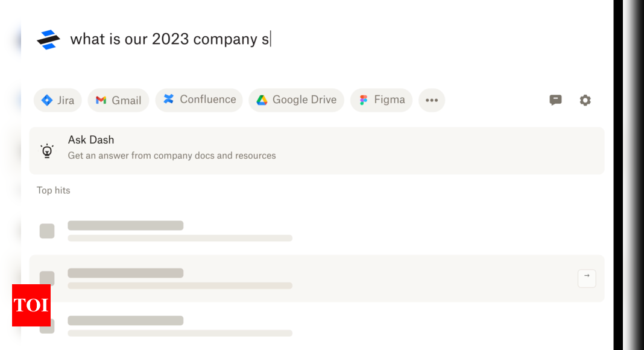Filter search to Google Drive
Screen dimensions: 644x350
[297, 100]
